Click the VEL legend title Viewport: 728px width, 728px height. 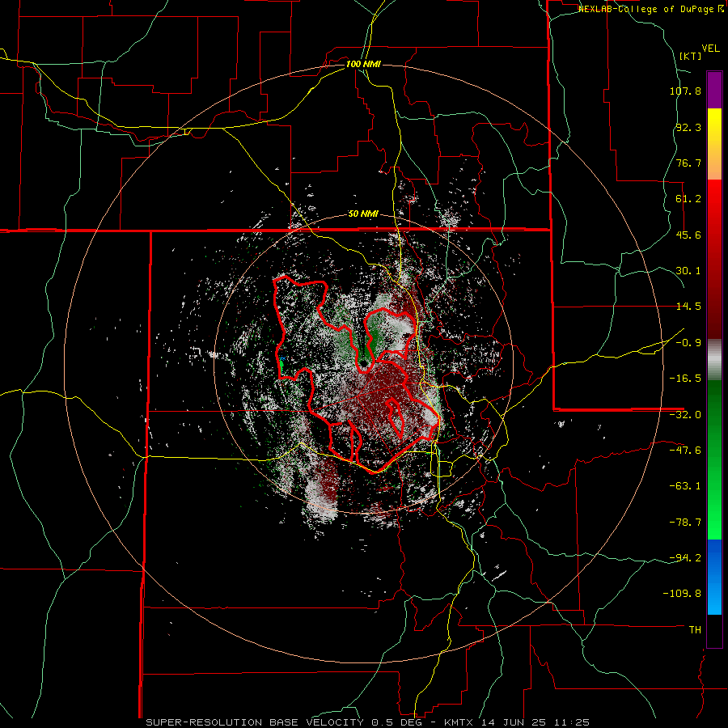coord(710,49)
